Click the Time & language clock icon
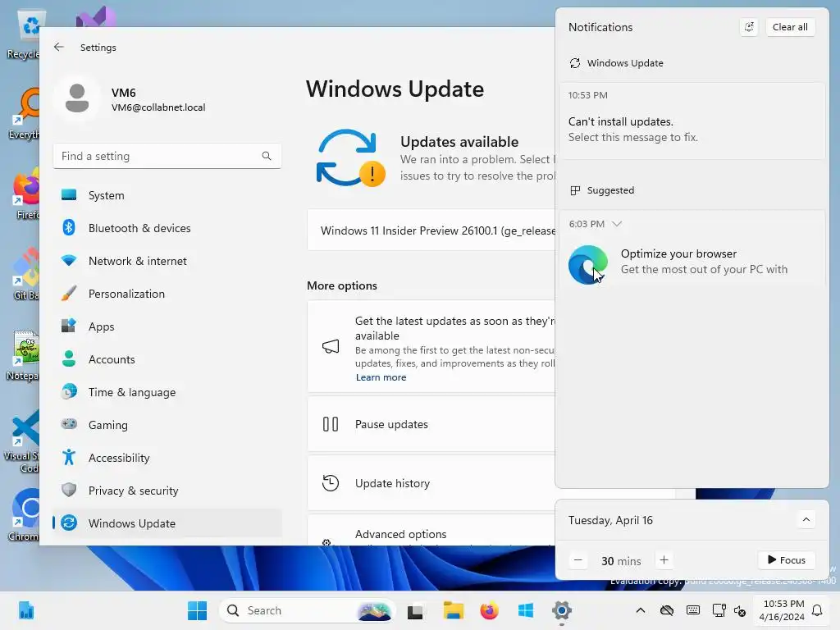This screenshot has width=840, height=630. pos(69,391)
